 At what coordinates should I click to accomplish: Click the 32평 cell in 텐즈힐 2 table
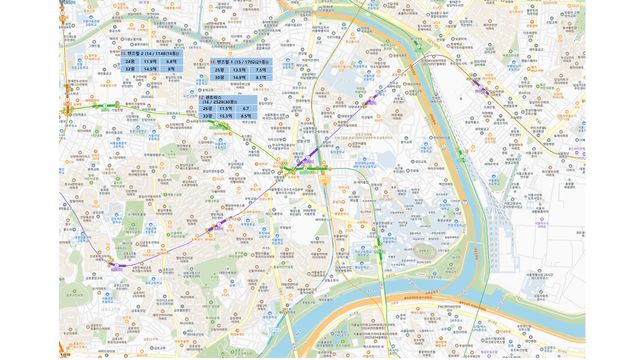click(130, 69)
